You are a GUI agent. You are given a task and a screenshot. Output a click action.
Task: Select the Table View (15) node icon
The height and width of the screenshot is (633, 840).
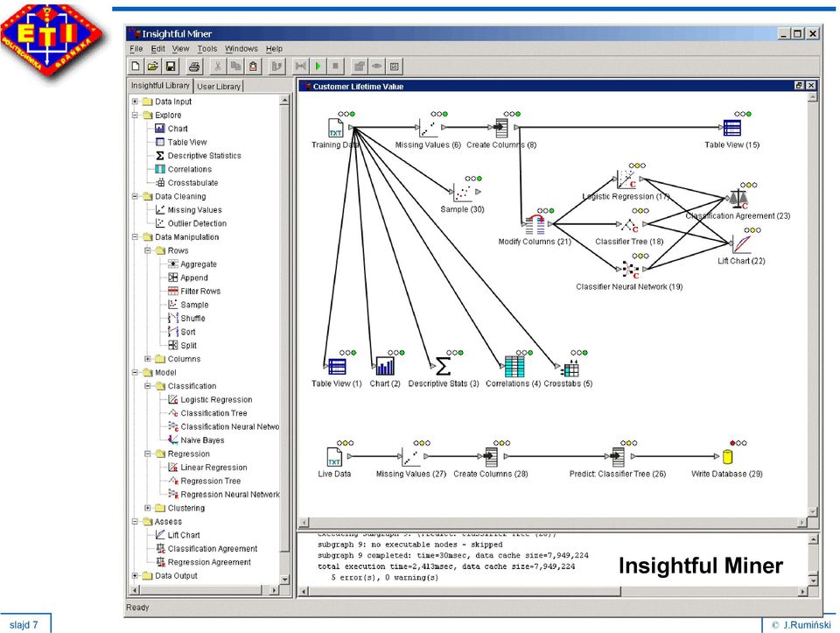pyautogui.click(x=731, y=128)
